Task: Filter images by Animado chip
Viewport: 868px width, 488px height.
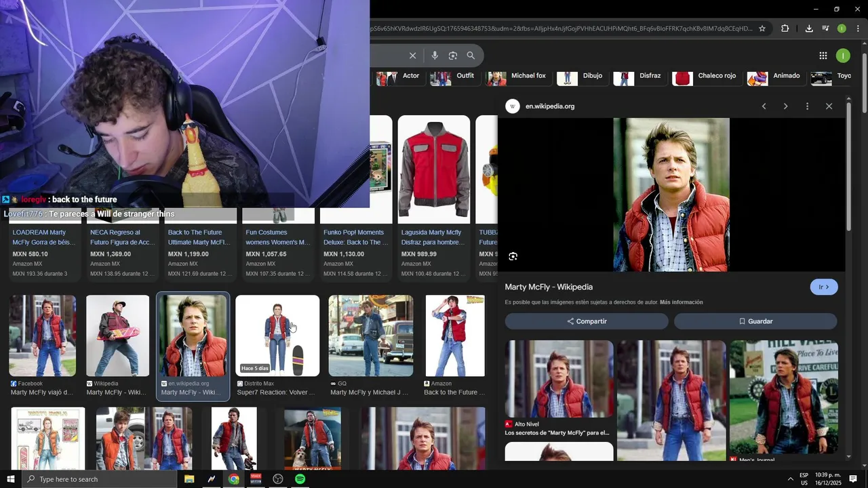Action: pos(775,76)
